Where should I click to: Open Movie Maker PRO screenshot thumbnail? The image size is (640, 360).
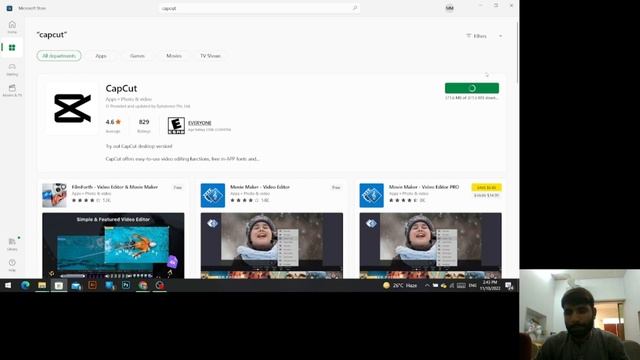click(x=430, y=245)
